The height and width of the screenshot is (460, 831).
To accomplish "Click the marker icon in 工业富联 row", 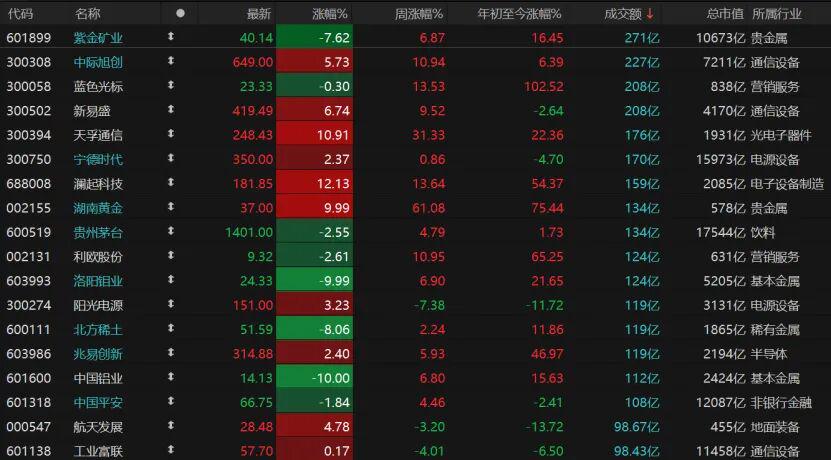I will coord(171,451).
